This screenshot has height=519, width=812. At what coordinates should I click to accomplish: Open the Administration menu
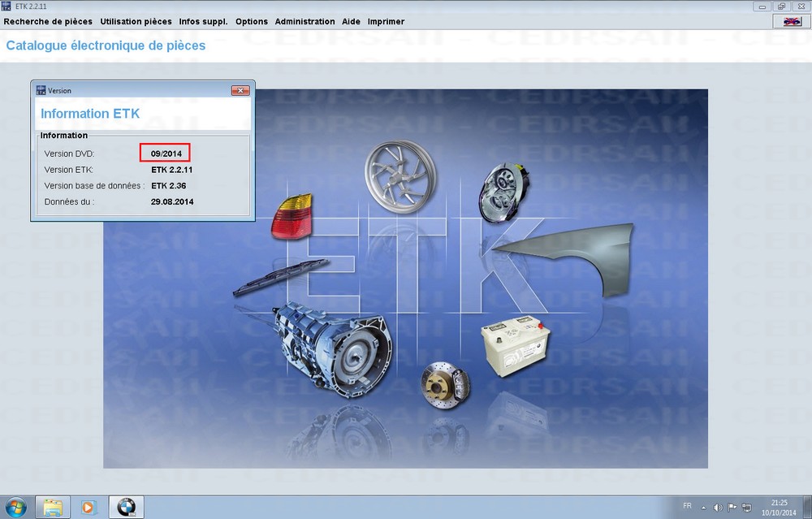tap(304, 22)
